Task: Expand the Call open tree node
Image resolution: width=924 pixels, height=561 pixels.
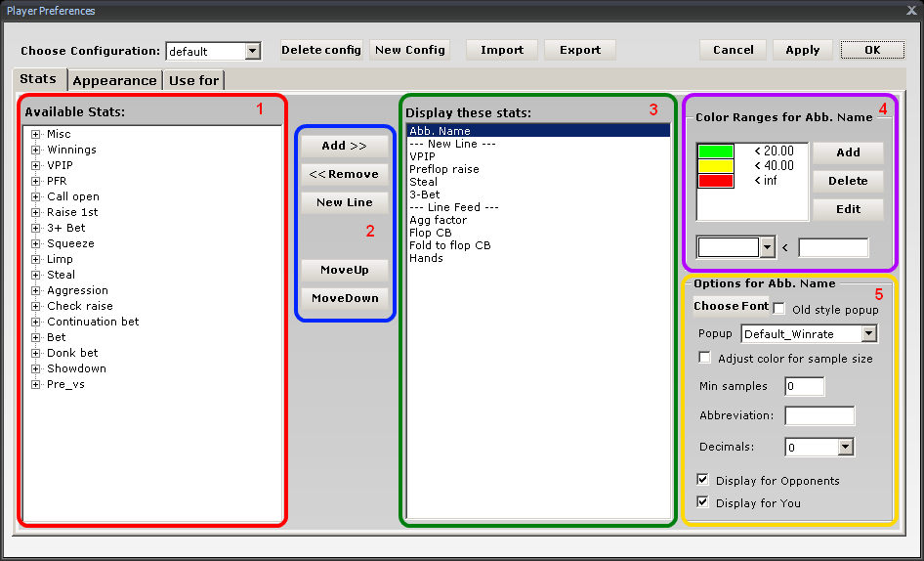Action: pos(36,197)
